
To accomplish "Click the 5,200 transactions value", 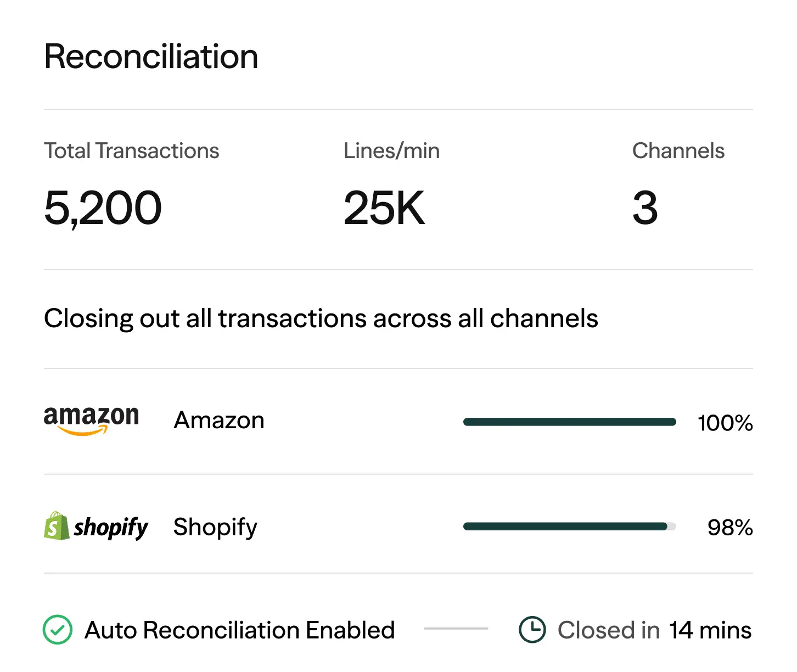I will (103, 208).
